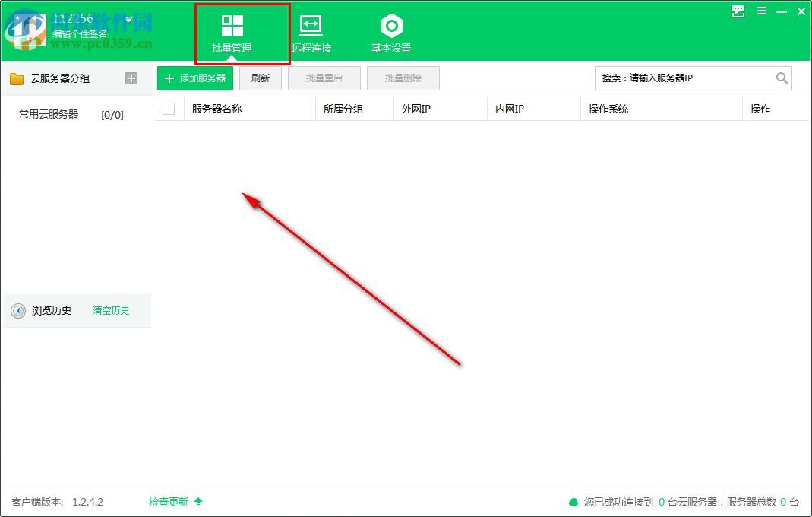This screenshot has width=812, height=517.
Task: Open the 批量管理 (batch management) panel icon
Action: point(233,25)
